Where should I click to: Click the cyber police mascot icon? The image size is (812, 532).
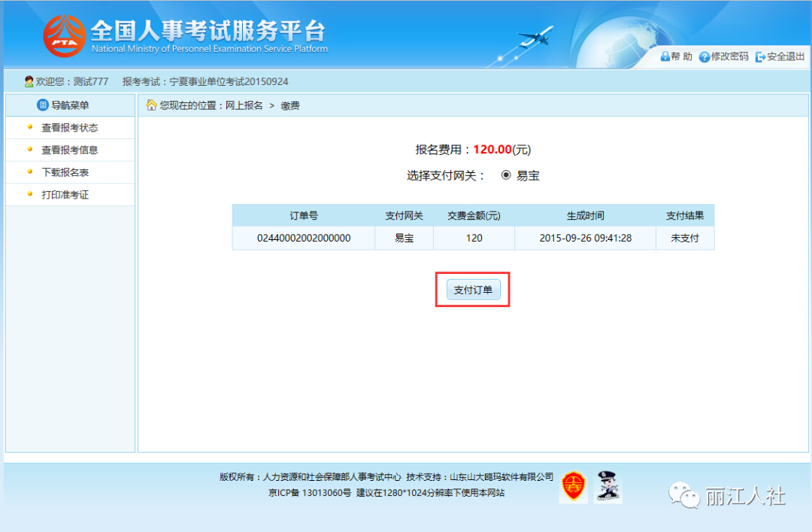[607, 486]
